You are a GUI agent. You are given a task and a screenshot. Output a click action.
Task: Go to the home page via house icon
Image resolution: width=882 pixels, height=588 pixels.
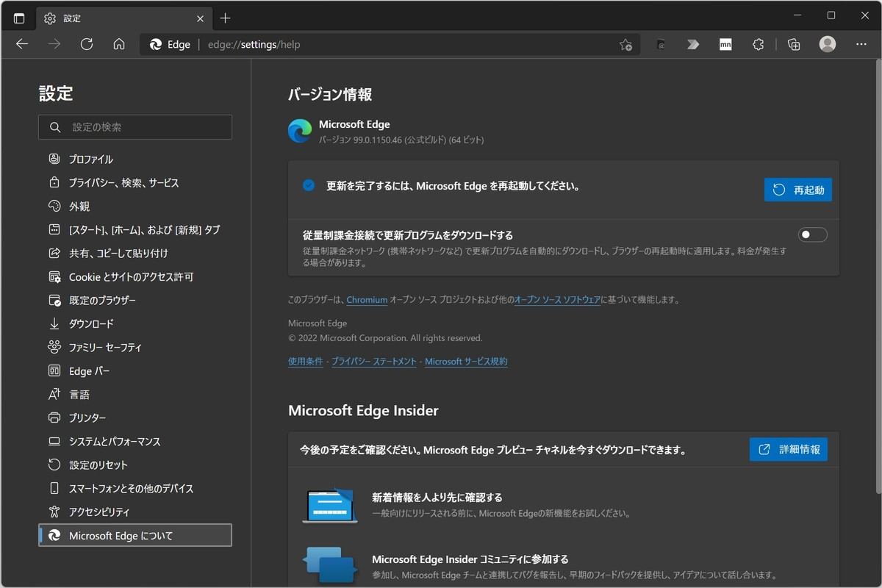tap(119, 44)
